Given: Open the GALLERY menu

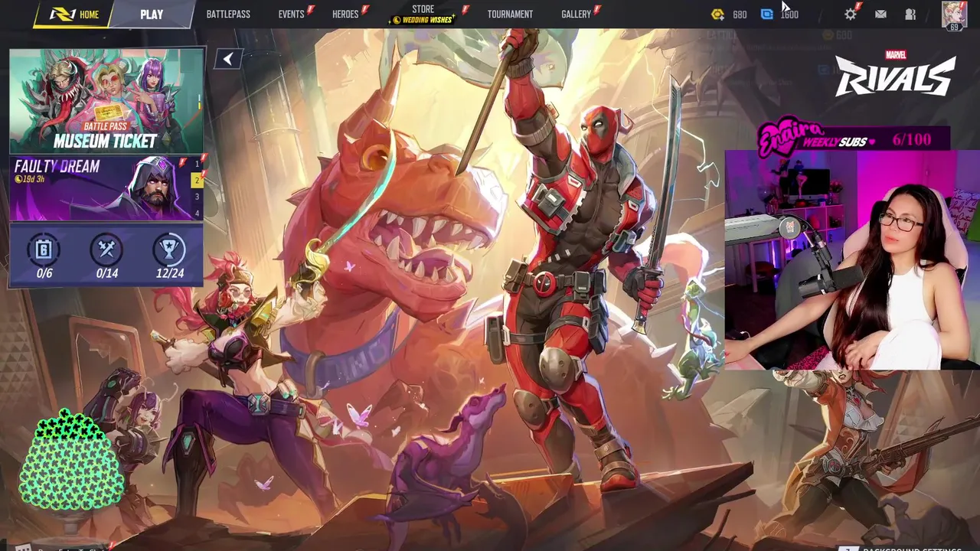Looking at the screenshot, I should [576, 15].
